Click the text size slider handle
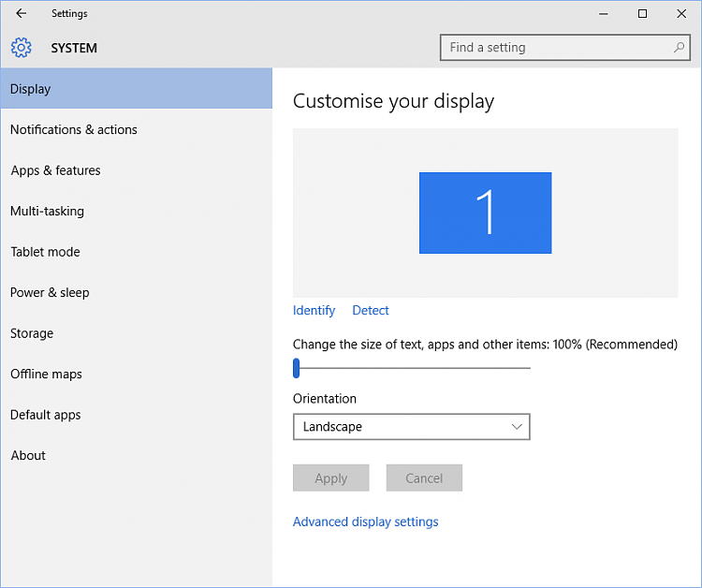This screenshot has width=702, height=588. coord(296,368)
